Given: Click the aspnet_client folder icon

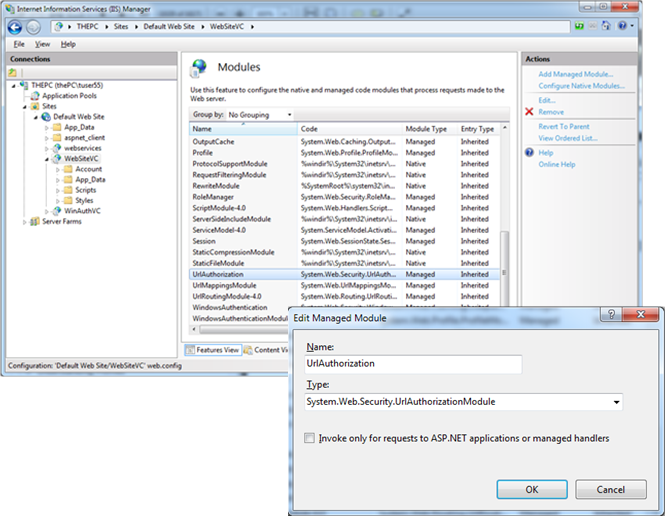Looking at the screenshot, I should tap(56, 138).
